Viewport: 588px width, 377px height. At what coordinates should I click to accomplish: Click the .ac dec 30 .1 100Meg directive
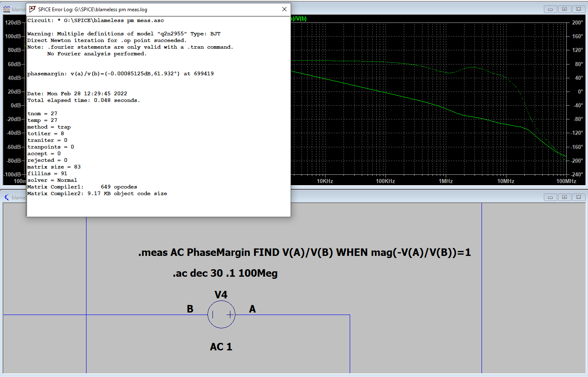pyautogui.click(x=225, y=273)
